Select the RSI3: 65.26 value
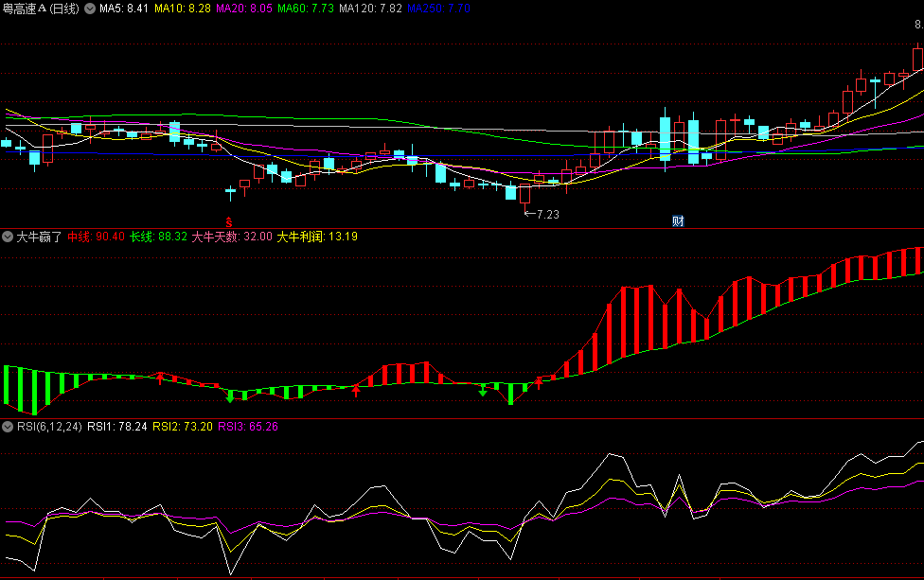Image resolution: width=924 pixels, height=580 pixels. pyautogui.click(x=248, y=427)
